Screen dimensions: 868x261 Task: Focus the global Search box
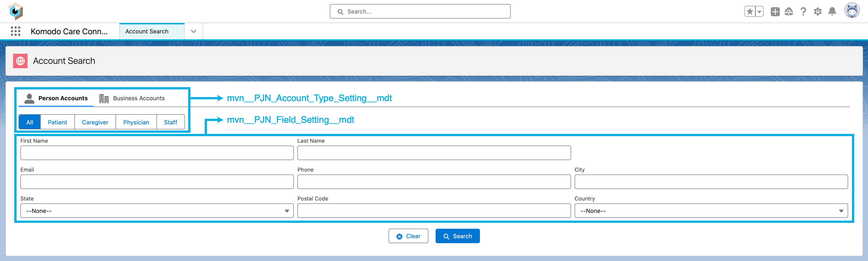420,12
